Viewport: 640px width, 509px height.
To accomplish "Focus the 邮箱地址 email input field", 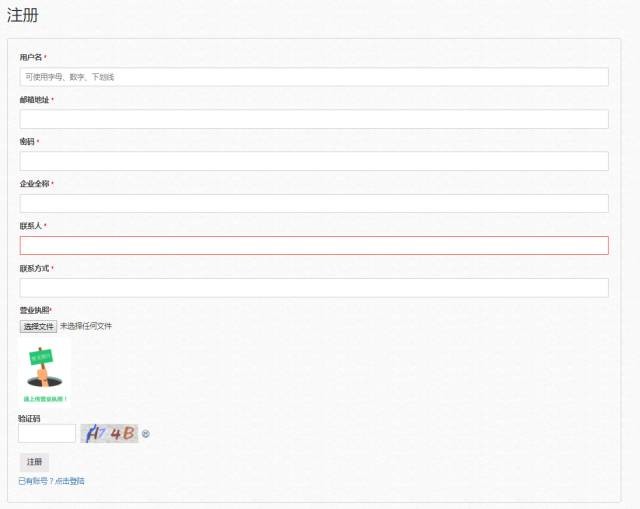I will tap(314, 119).
